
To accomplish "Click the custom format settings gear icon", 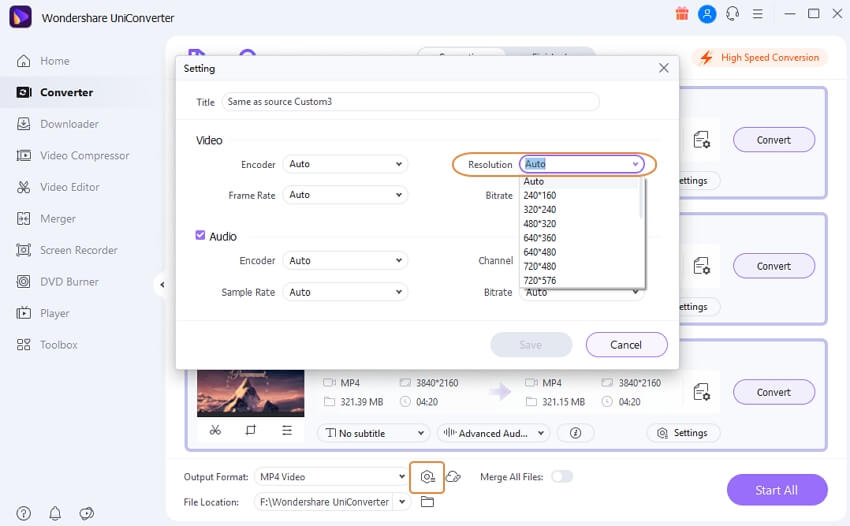I will coord(427,477).
